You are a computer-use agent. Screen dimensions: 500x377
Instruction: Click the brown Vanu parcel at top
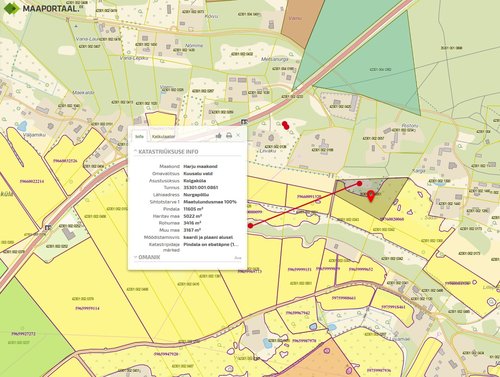click(x=302, y=22)
